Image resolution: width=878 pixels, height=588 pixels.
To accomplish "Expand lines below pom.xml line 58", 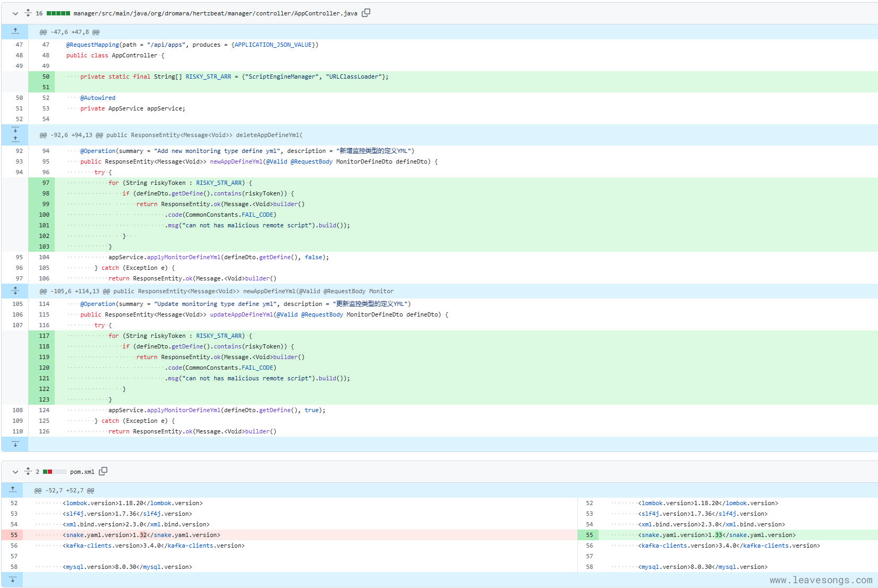I will (13, 580).
